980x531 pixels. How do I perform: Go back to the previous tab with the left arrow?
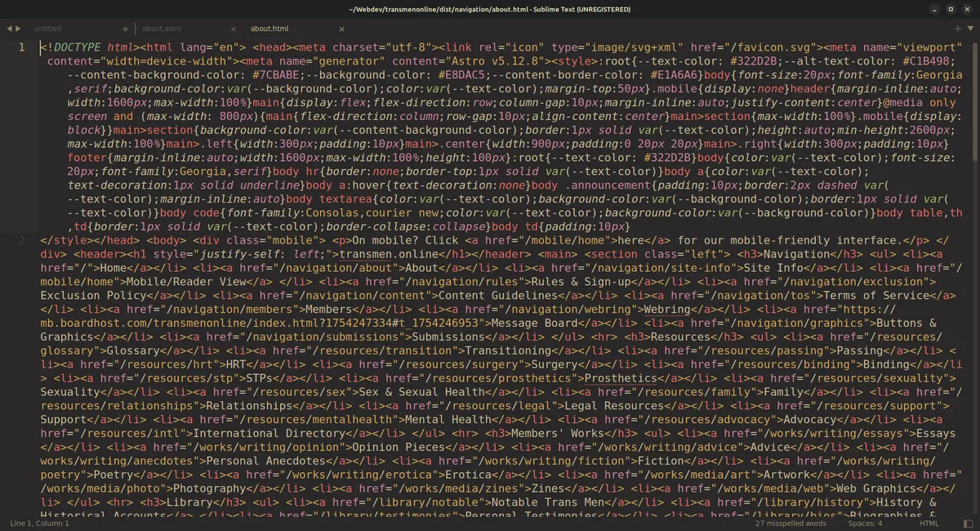pyautogui.click(x=9, y=29)
